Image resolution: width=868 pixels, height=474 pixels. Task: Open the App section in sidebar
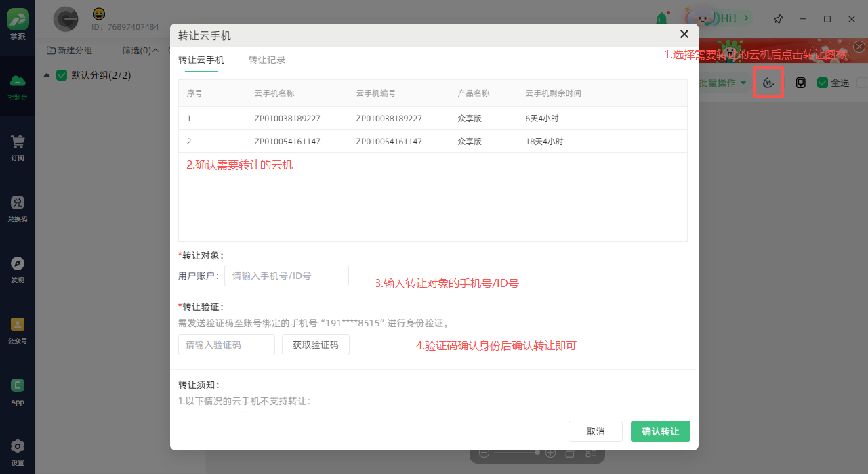point(18,391)
